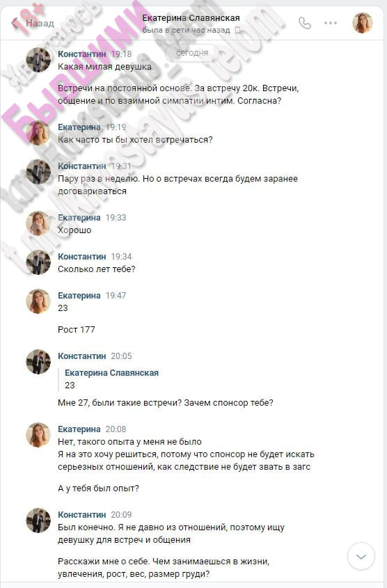Click Константин's avatar at the 19:34 message
Viewport: 387px width, 588px height.
(x=38, y=262)
